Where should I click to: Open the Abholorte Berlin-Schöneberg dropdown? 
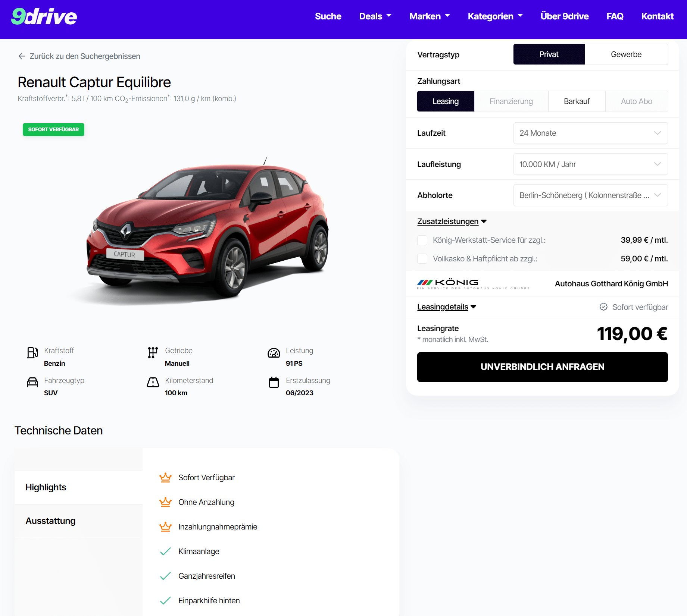tap(590, 195)
